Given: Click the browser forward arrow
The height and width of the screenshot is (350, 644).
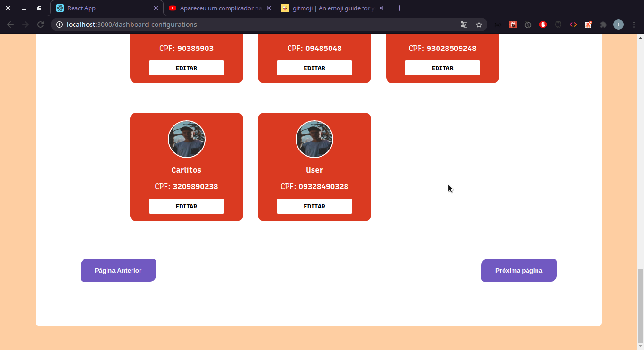Looking at the screenshot, I should click(25, 25).
